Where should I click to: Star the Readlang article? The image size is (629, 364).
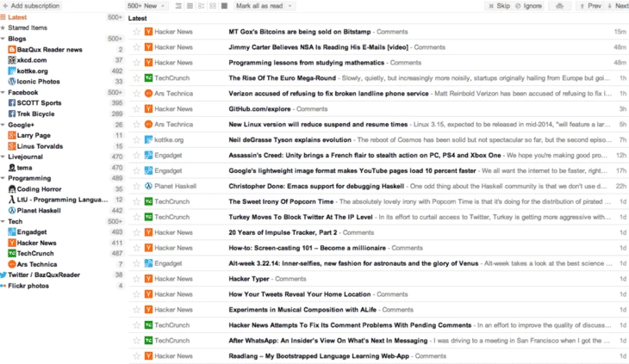tap(136, 356)
